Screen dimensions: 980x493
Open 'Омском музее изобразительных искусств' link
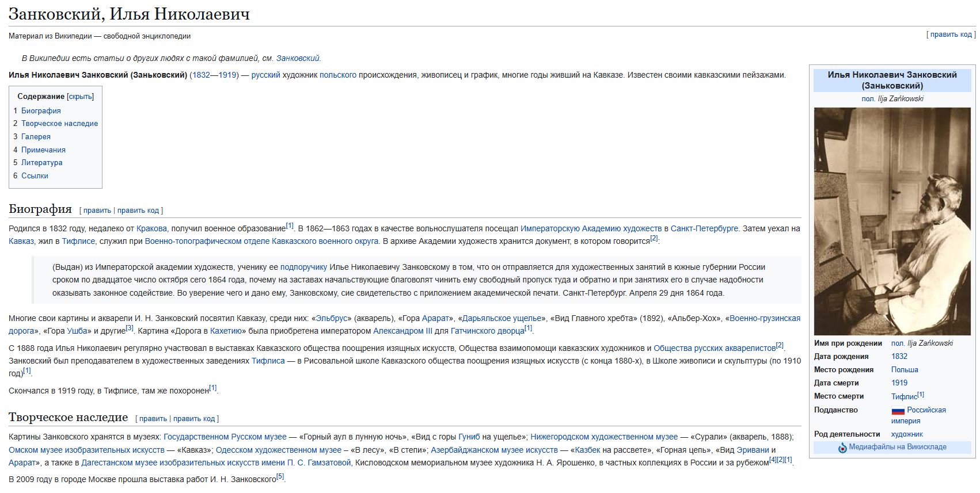(x=86, y=450)
